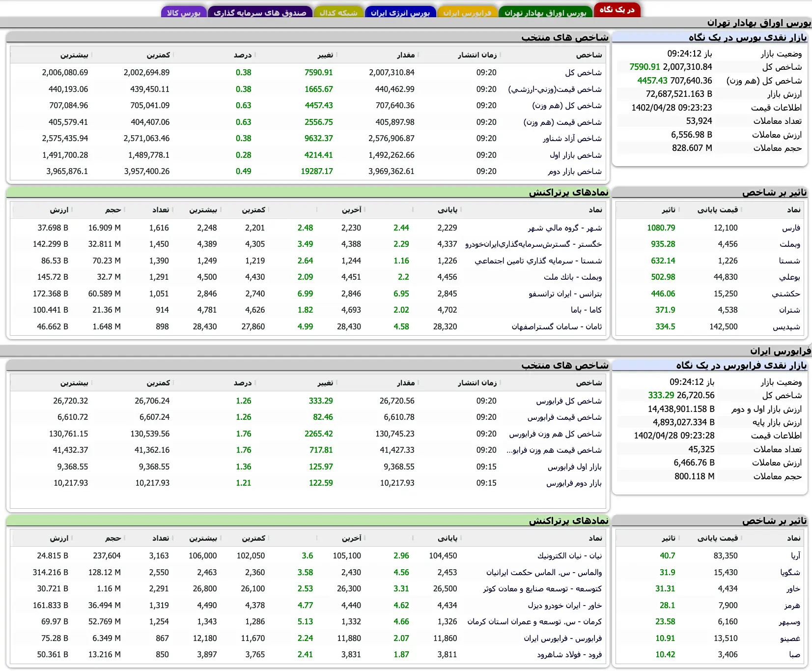Open كتوسعه - توسعه صنايع و معادن كوثر
The image size is (812, 671).
(x=542, y=588)
